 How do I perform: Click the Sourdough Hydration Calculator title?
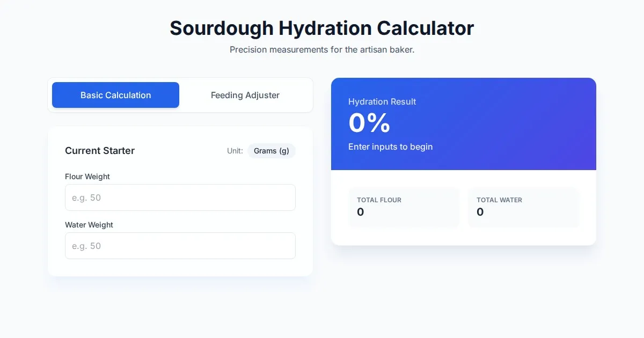(321, 28)
